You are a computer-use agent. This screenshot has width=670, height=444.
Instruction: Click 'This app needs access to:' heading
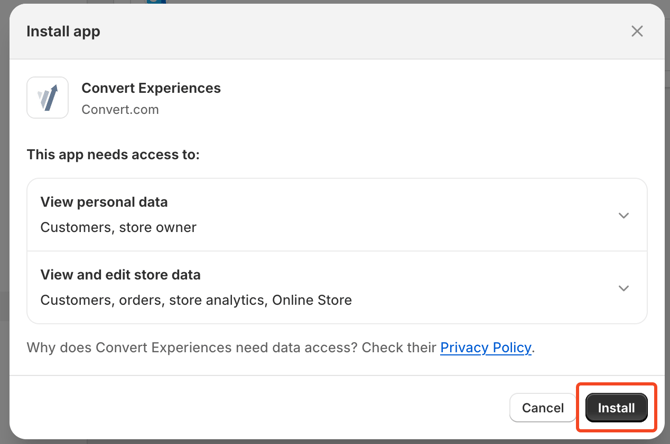[x=113, y=154]
